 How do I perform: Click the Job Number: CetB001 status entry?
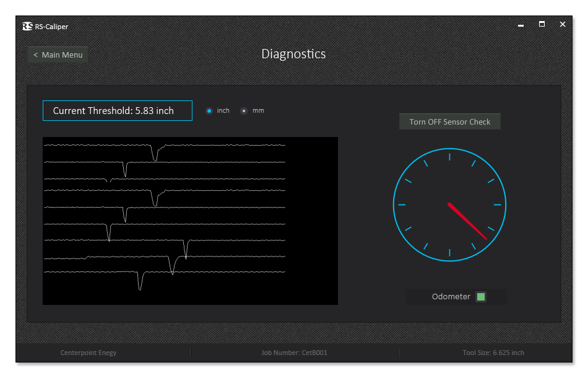coord(295,353)
